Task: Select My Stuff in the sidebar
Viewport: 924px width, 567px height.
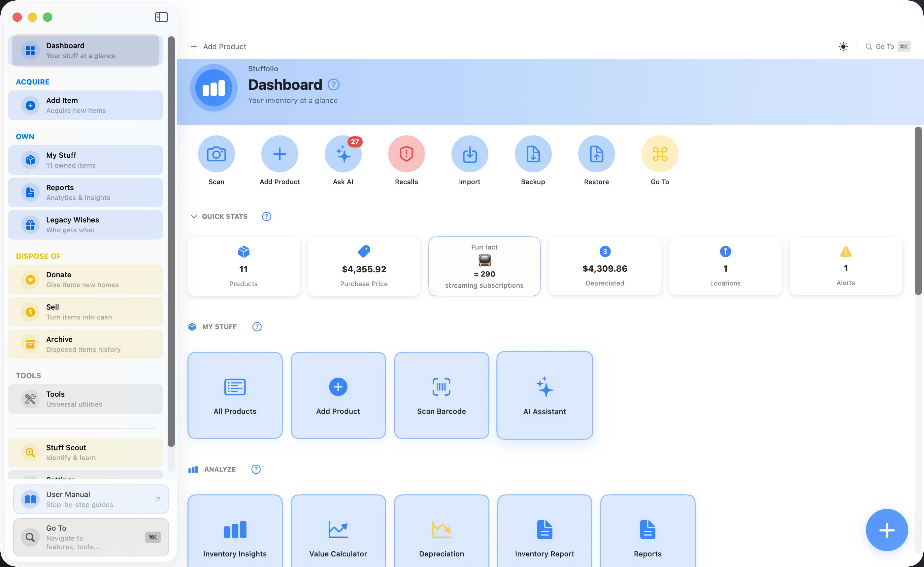Action: click(x=85, y=160)
